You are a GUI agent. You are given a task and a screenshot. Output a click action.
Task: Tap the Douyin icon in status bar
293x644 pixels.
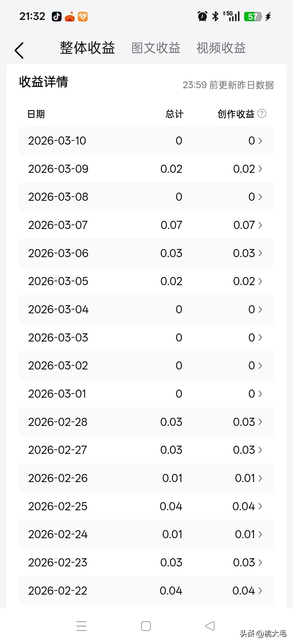[x=57, y=17]
